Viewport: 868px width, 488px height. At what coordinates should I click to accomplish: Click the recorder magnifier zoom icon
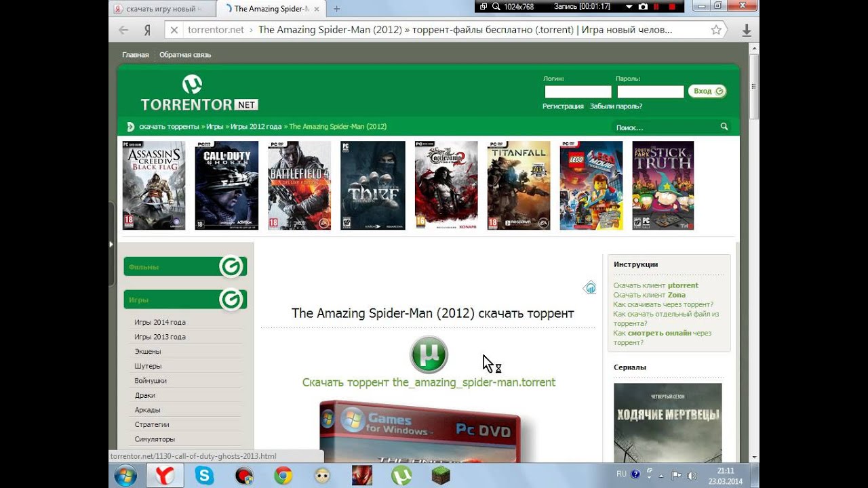point(496,7)
